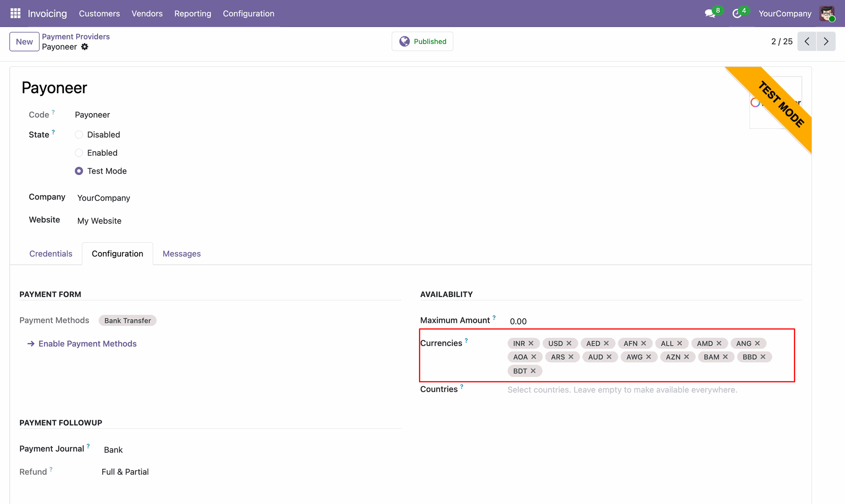The width and height of the screenshot is (845, 504).
Task: Select the Configuration tab in the form
Action: pyautogui.click(x=118, y=254)
